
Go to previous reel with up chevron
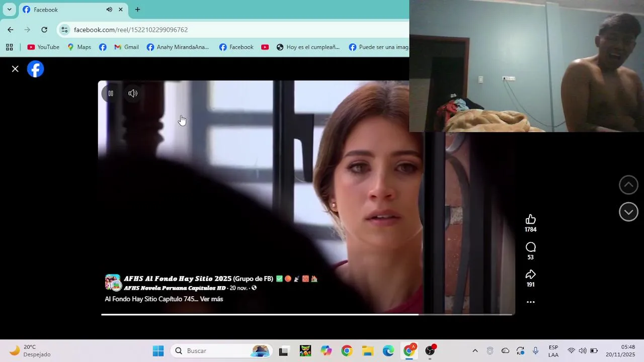(x=628, y=185)
